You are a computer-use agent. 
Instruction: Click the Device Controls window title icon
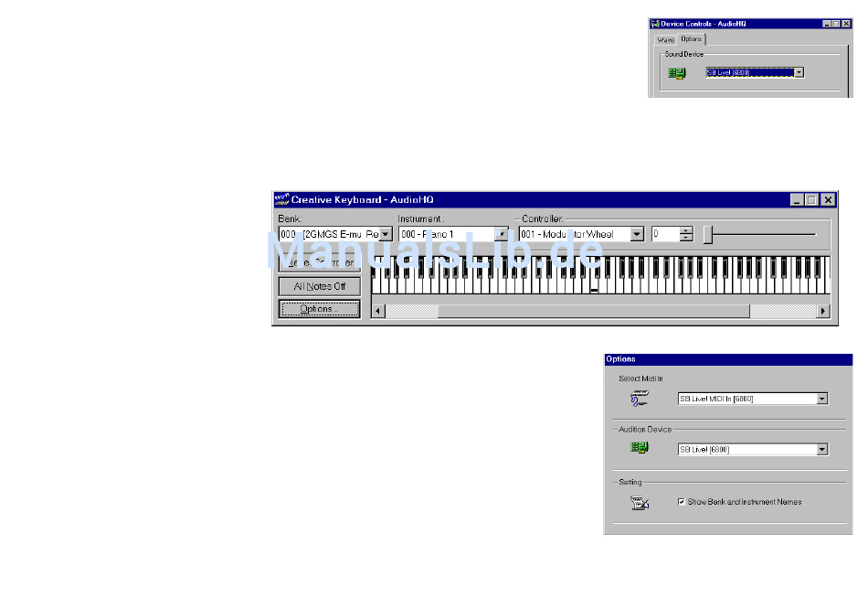[655, 24]
